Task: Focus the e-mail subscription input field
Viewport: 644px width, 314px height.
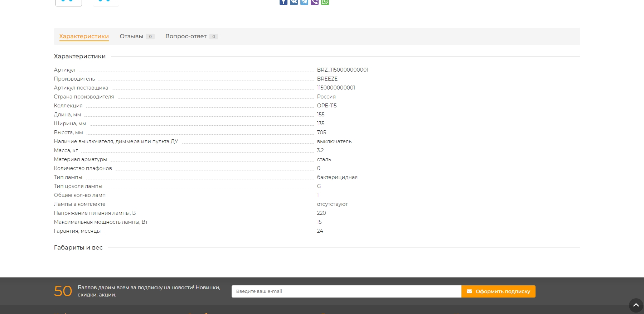Action: tap(346, 291)
